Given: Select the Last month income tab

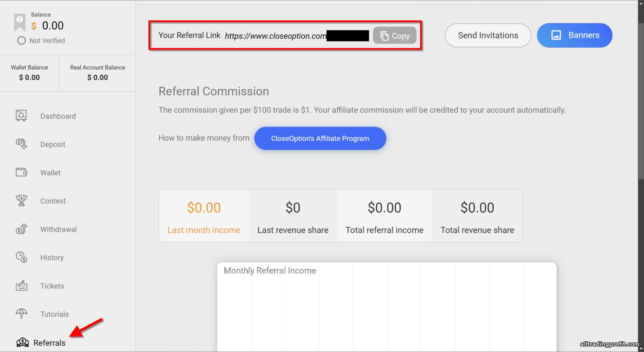Looking at the screenshot, I should point(204,216).
